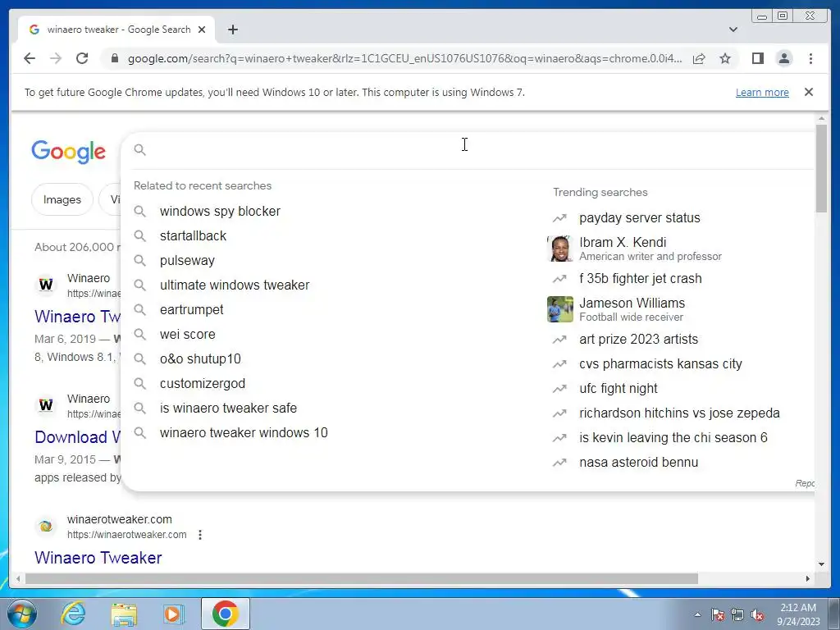Open the Learn more link
The image size is (840, 630).
[x=762, y=92]
